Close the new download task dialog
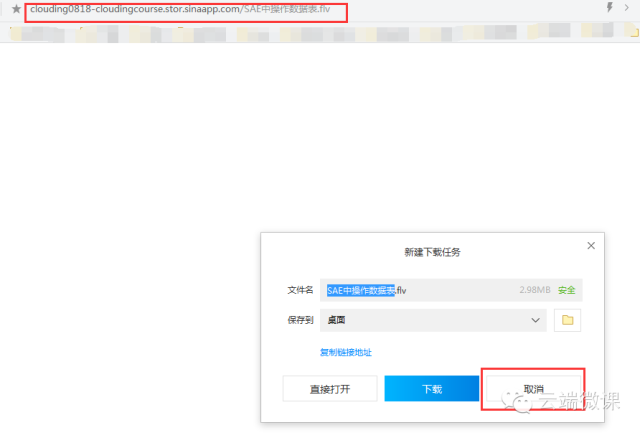The image size is (640, 433). (x=591, y=246)
